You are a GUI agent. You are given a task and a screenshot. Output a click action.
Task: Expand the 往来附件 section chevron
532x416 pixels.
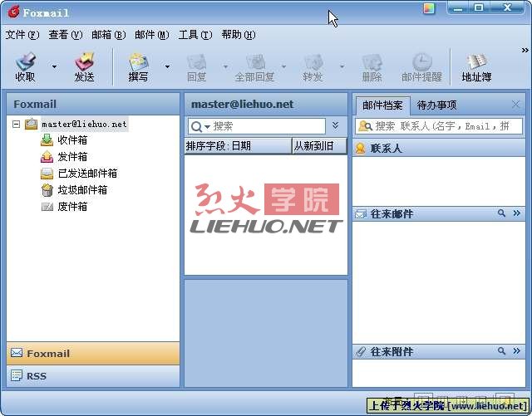coord(516,351)
